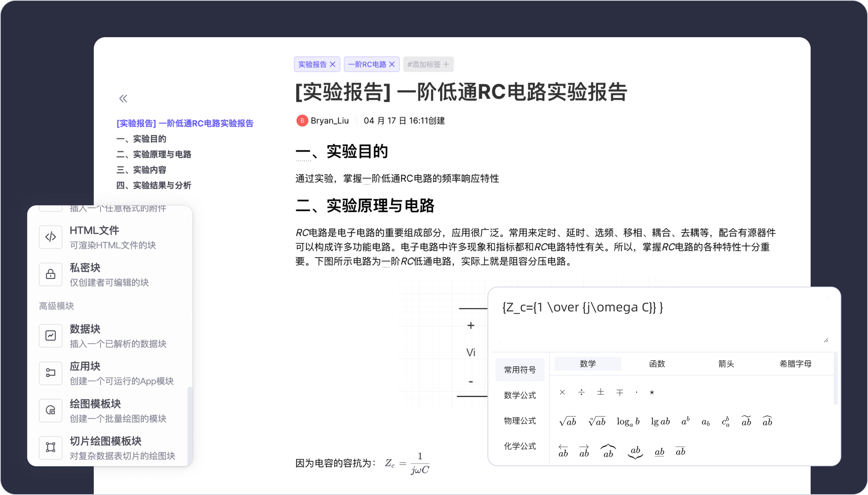Jump to 四、实验结果与分析 in outline
Image resolution: width=868 pixels, height=495 pixels.
click(x=154, y=185)
